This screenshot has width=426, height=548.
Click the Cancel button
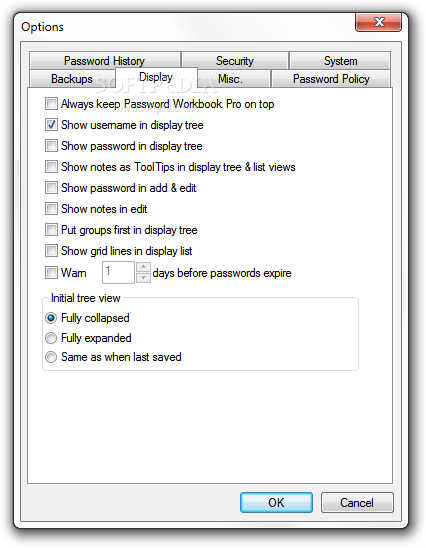pyautogui.click(x=357, y=503)
